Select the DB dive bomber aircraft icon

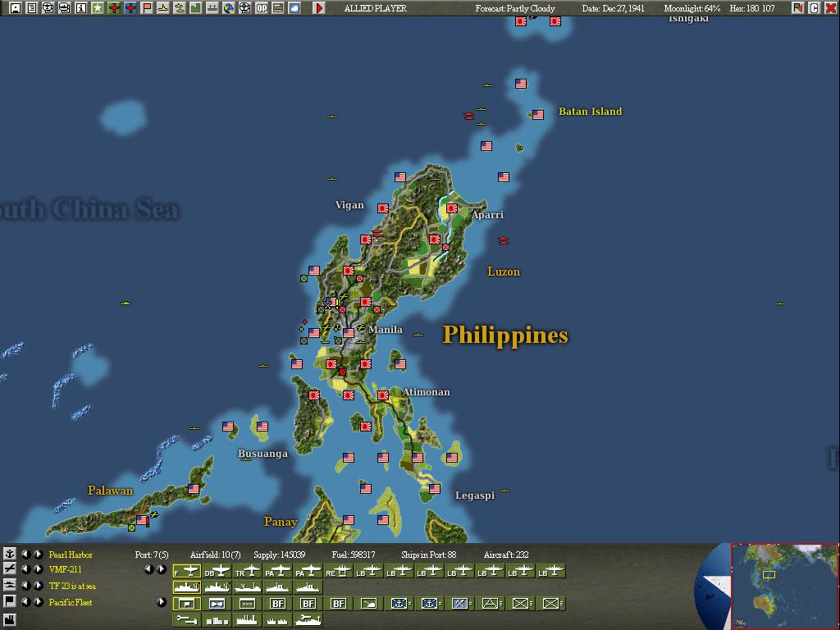(x=217, y=571)
